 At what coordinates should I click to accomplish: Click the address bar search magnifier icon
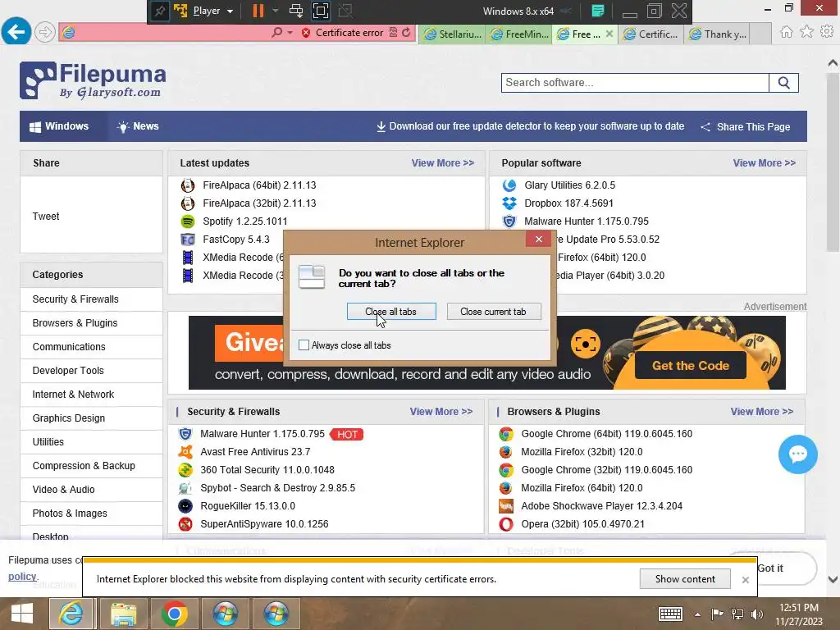[x=276, y=33]
